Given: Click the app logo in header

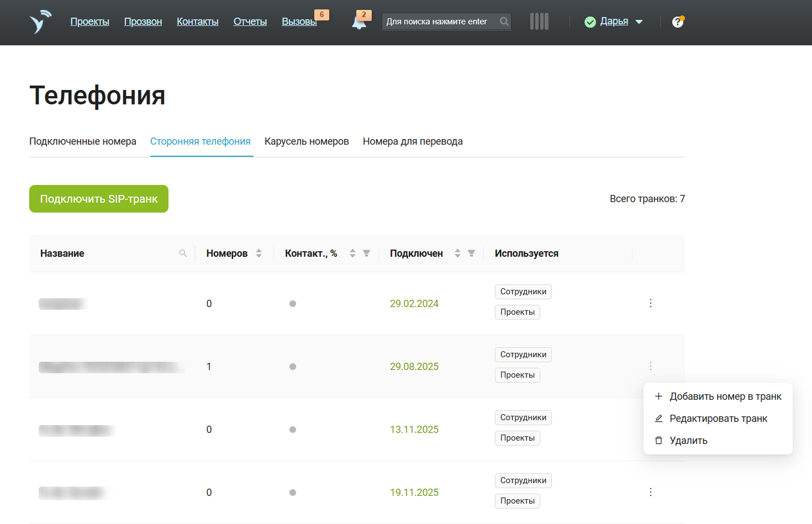Looking at the screenshot, I should (40, 22).
